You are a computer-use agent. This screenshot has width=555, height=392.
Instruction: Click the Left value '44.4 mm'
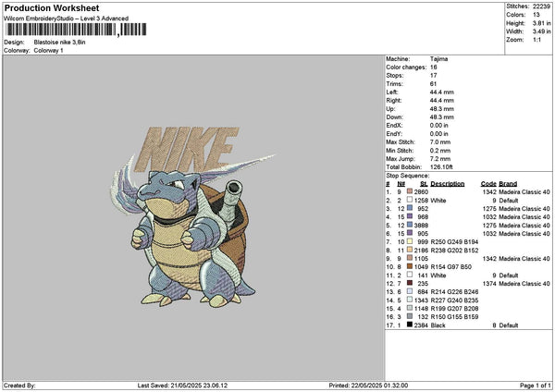click(442, 92)
